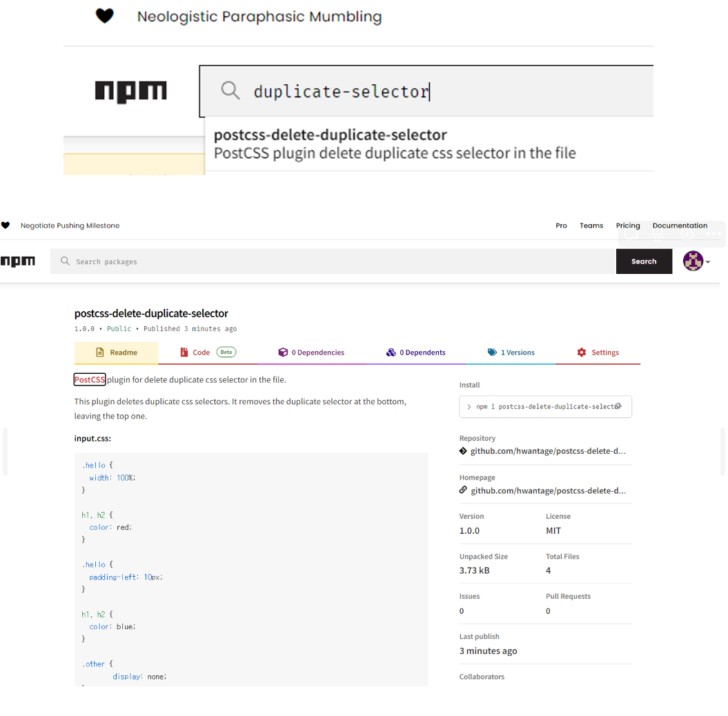Click the Search packages input field

click(x=331, y=261)
